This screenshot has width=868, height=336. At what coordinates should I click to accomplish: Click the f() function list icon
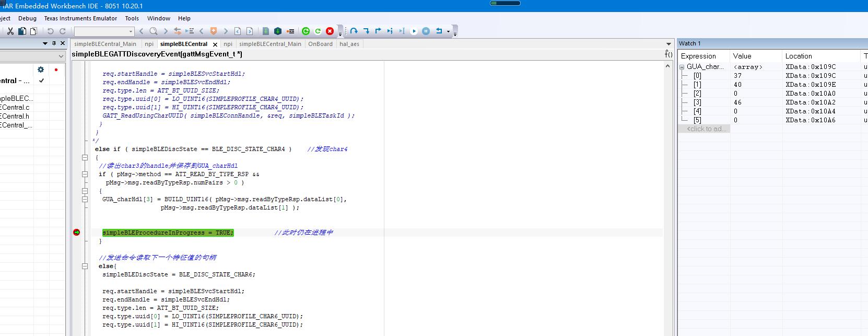click(668, 54)
